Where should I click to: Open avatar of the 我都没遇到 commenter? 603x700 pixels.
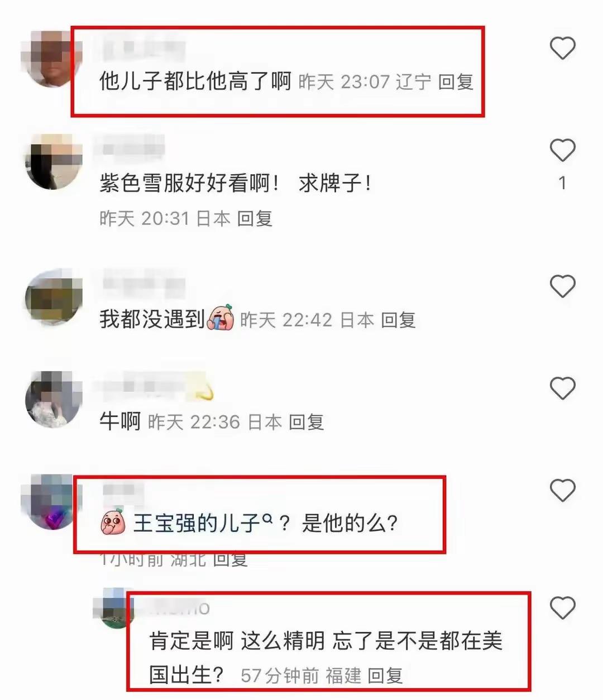click(x=54, y=298)
